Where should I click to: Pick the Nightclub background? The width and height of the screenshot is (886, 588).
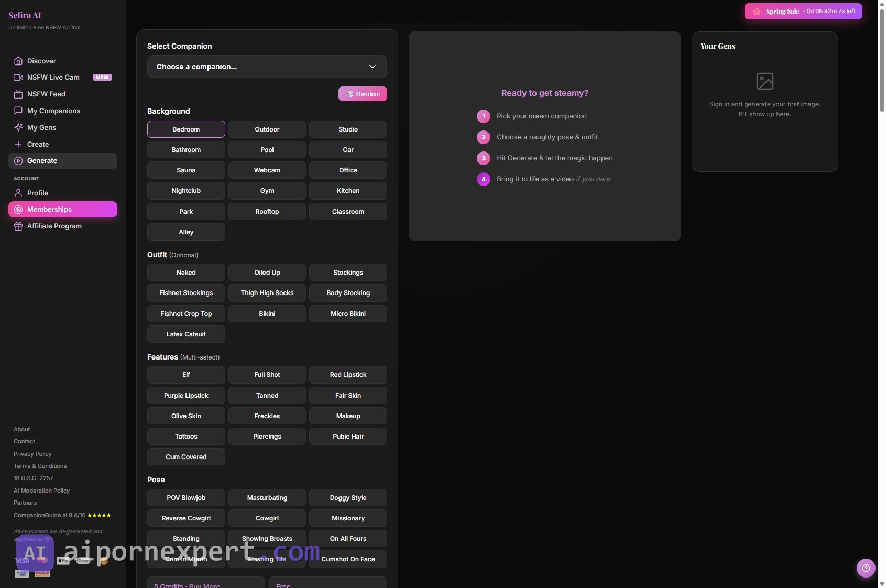pos(186,191)
